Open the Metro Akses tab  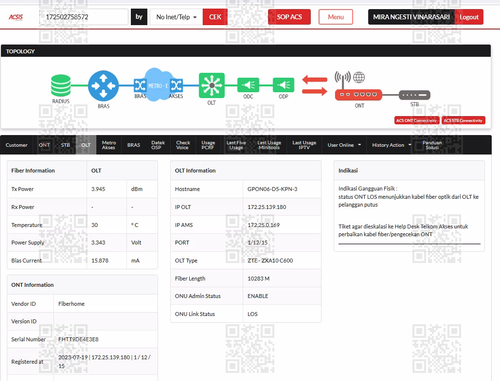(x=109, y=145)
